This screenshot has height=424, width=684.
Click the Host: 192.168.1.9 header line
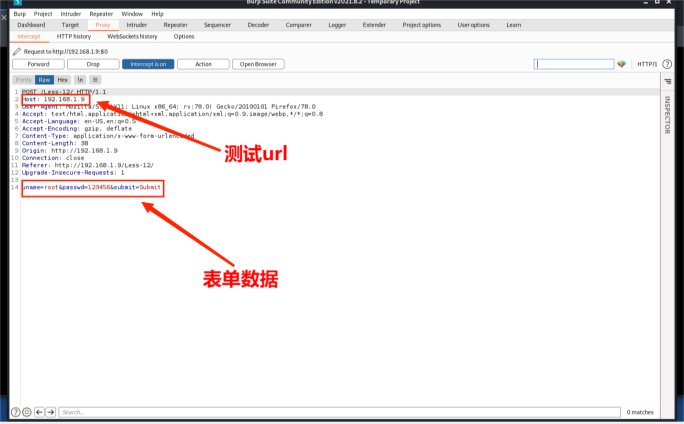54,99
